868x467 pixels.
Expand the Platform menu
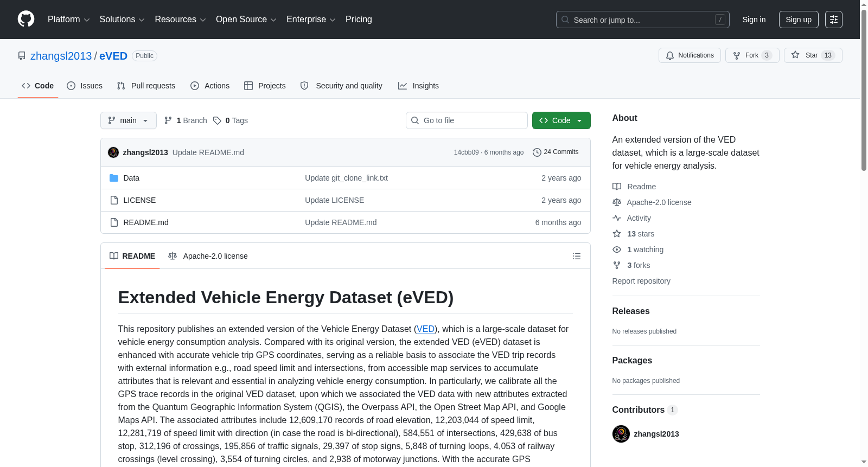pos(69,20)
